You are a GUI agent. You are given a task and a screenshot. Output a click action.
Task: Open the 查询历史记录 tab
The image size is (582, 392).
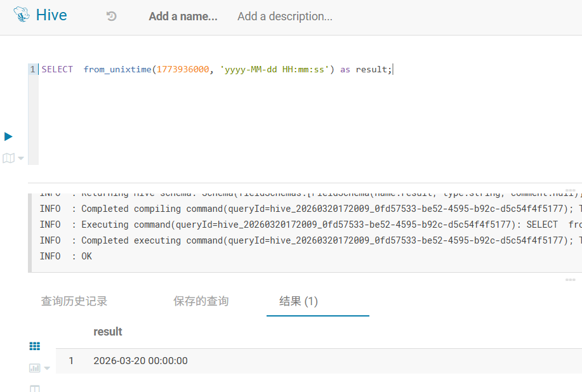click(74, 301)
